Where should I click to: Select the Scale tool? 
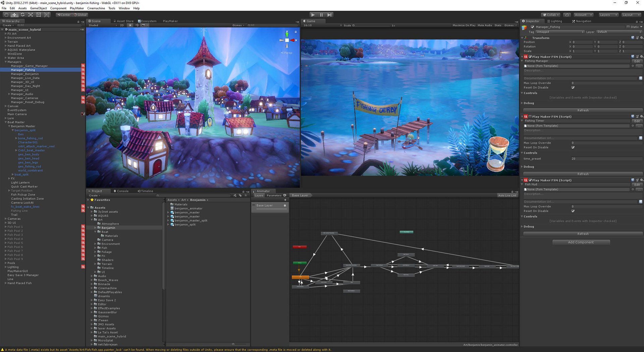tap(31, 15)
